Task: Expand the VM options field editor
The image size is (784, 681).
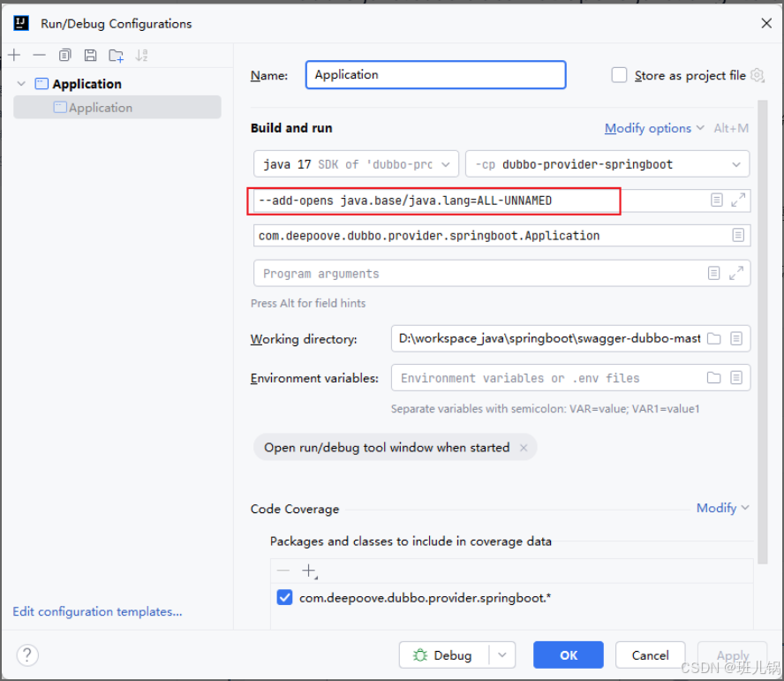Action: pyautogui.click(x=738, y=201)
